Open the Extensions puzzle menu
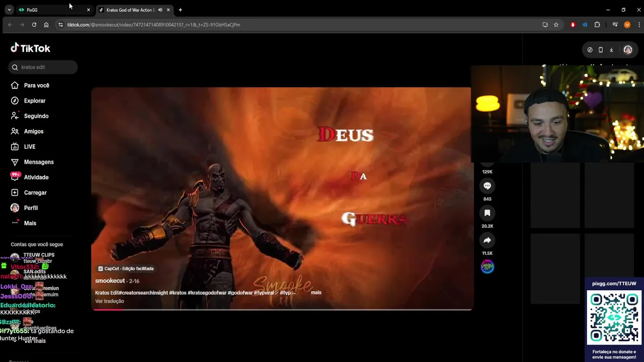644x362 pixels. pyautogui.click(x=597, y=25)
